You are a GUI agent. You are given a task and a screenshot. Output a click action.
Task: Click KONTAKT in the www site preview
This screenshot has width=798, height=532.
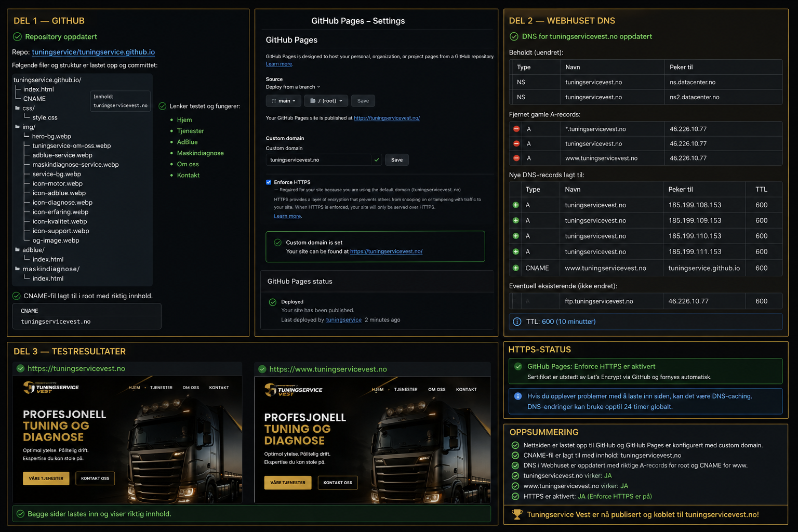(x=467, y=390)
